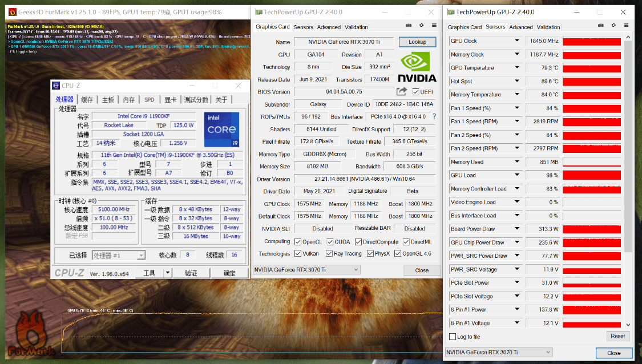Switch to Validation tab in Sensors window

coord(548,27)
